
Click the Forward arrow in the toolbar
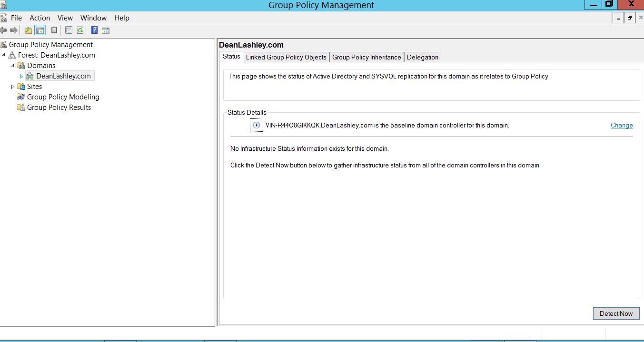pos(14,30)
